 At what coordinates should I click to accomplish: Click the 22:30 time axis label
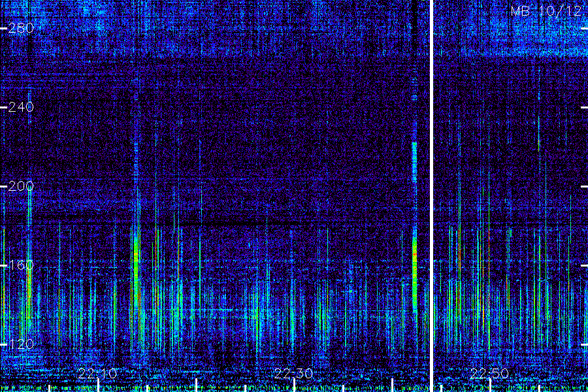[293, 374]
